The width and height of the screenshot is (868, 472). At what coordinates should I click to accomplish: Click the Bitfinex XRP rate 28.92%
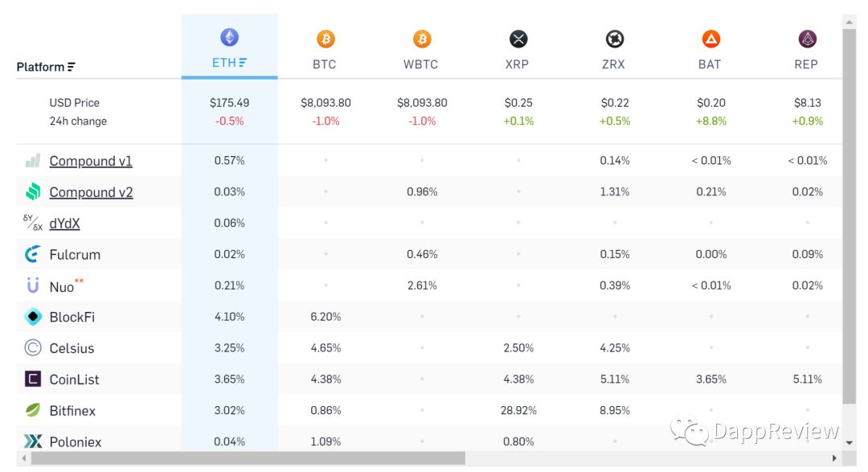tap(518, 411)
